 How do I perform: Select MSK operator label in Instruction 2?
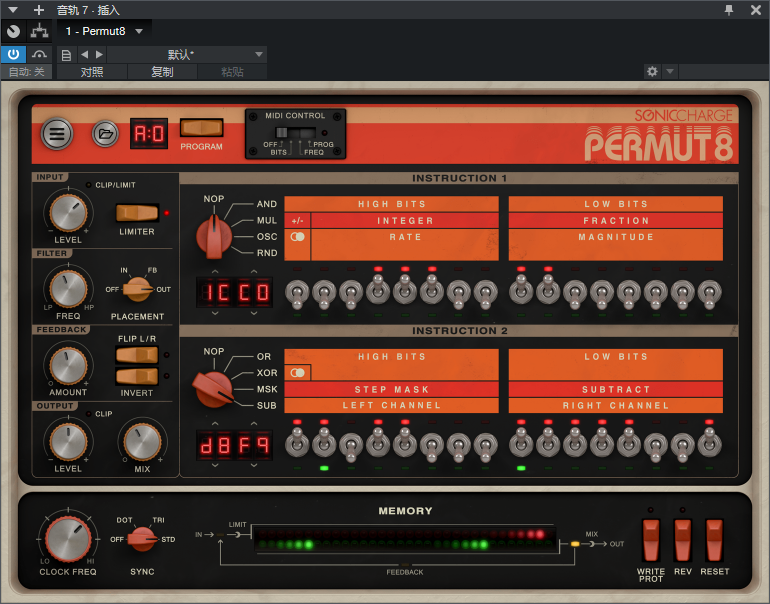267,389
